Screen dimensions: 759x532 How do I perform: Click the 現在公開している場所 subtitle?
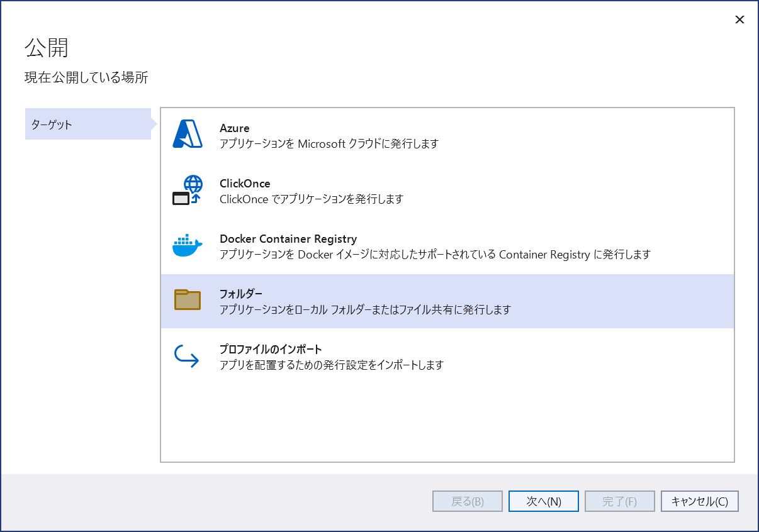tap(86, 78)
